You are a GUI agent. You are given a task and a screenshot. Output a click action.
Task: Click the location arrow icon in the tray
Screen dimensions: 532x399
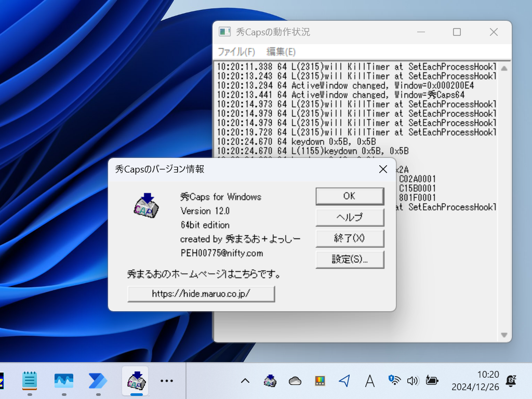tap(344, 381)
